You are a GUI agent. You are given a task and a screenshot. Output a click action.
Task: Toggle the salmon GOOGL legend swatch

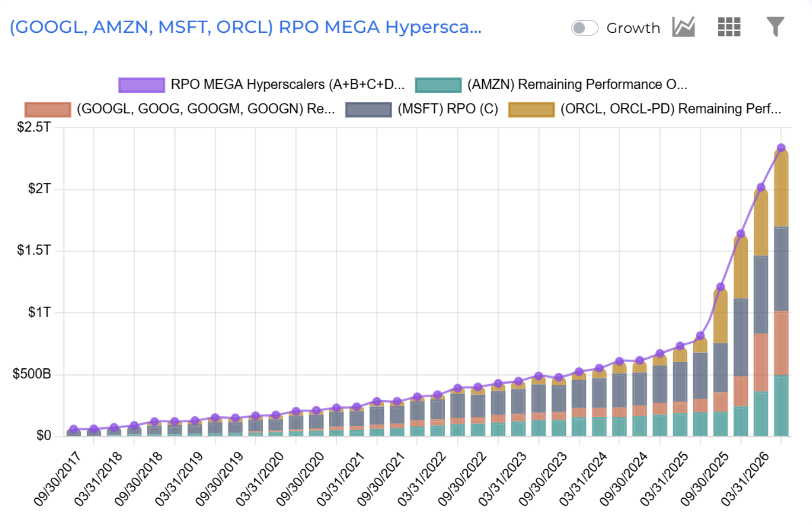click(48, 110)
